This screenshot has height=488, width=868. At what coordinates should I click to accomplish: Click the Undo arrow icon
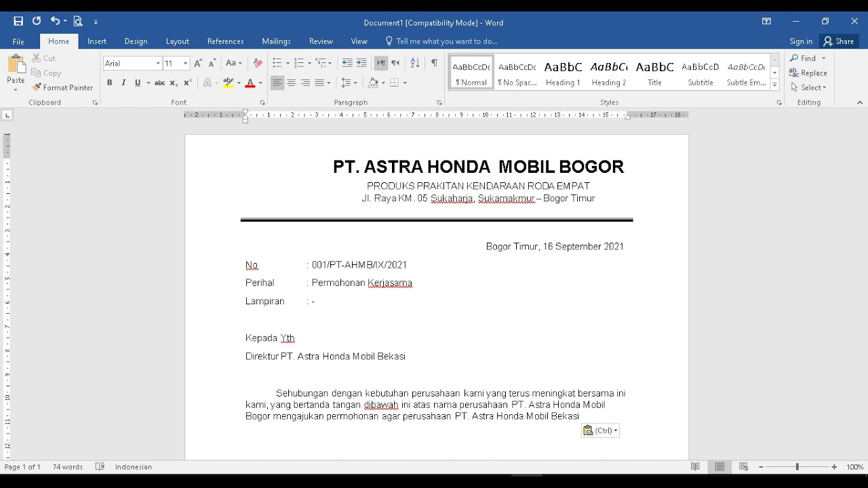click(55, 22)
